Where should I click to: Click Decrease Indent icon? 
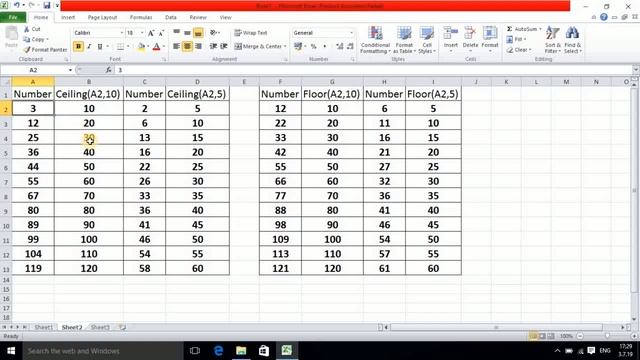tap(213, 46)
